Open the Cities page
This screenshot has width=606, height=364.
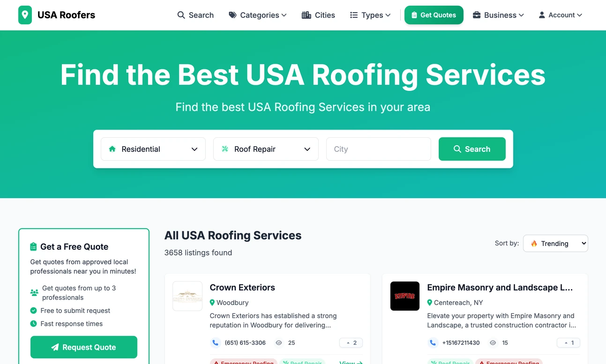click(318, 15)
